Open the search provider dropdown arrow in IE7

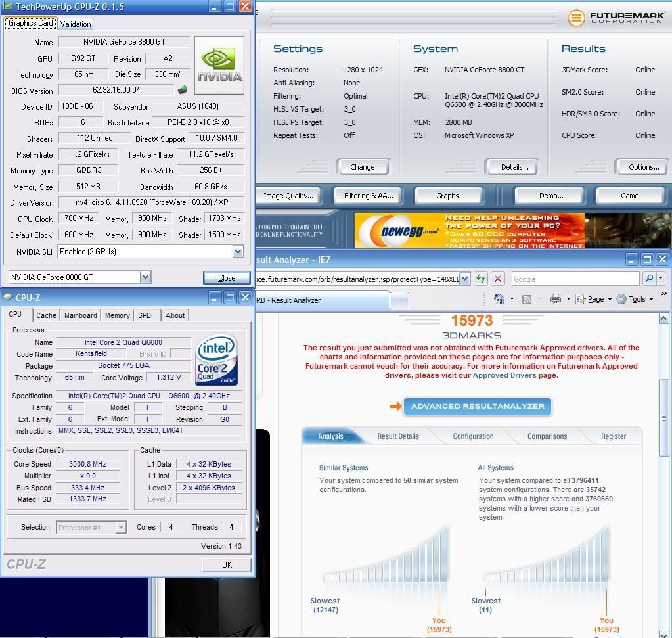point(660,279)
